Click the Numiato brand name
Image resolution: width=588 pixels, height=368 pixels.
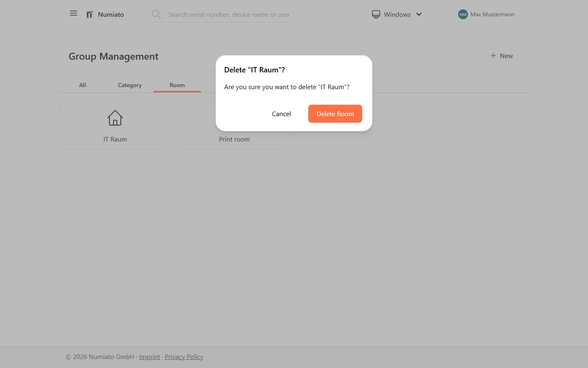[x=111, y=14]
